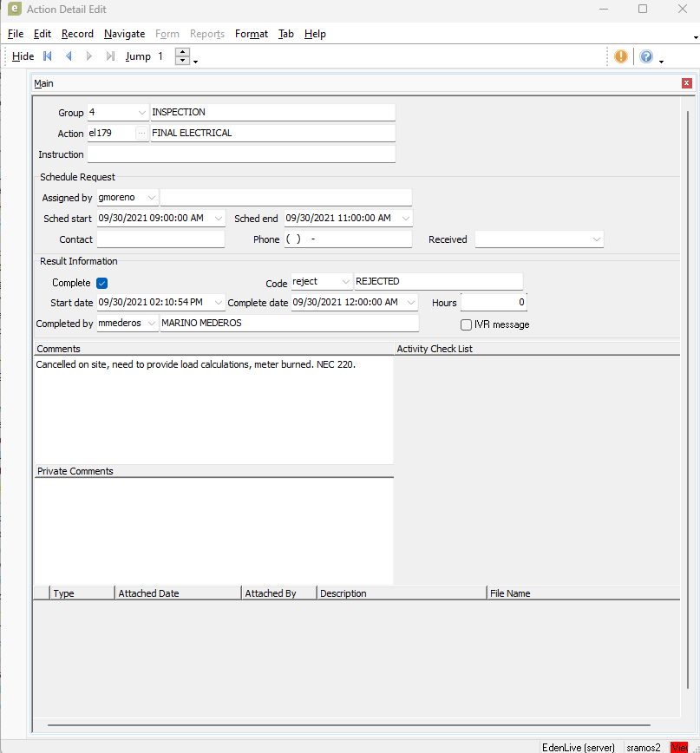Jump to the last record arrow
This screenshot has height=753, width=700.
(x=110, y=56)
